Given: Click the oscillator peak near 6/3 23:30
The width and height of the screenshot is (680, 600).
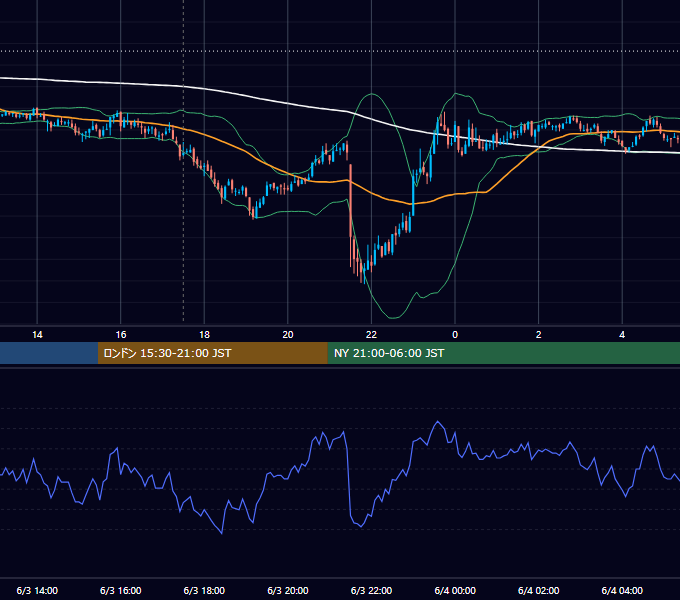Looking at the screenshot, I should point(438,421).
